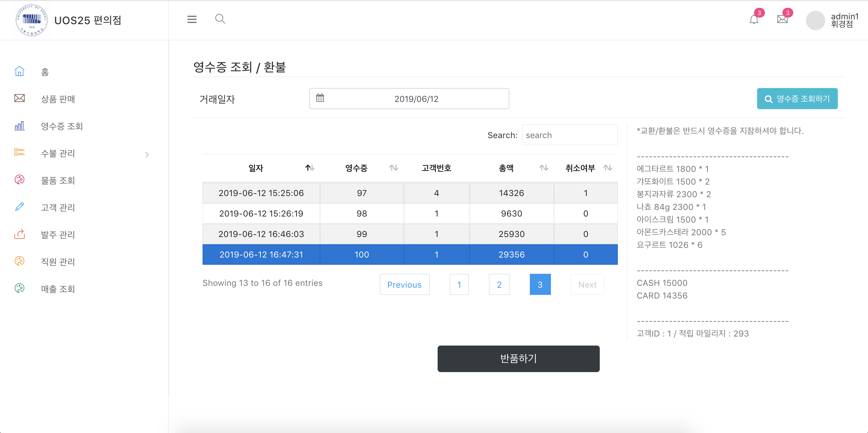
Task: Sort table by 총액 column arrows
Action: [x=543, y=168]
